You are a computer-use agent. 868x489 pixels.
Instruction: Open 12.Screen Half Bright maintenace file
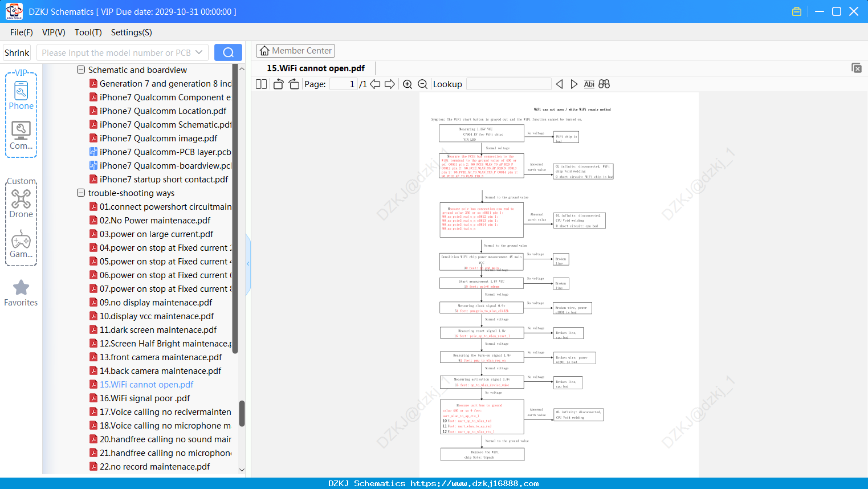point(160,344)
